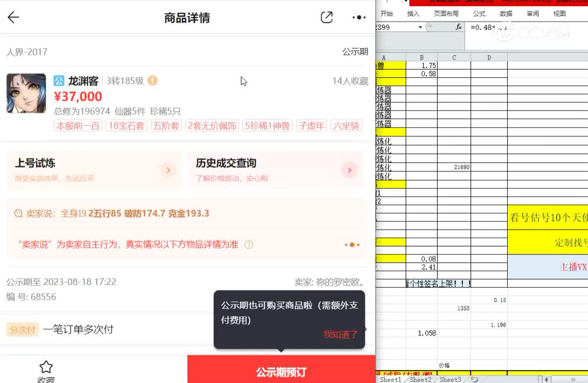Viewport: 588px width, 383px height.
Task: Select Excel cell containing 21690
Action: pos(453,168)
